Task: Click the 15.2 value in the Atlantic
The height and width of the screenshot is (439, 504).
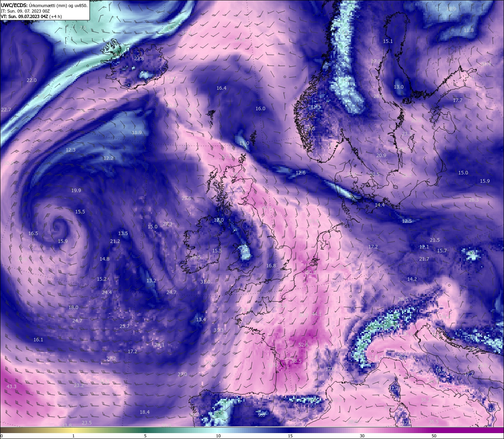Action: tap(102, 279)
